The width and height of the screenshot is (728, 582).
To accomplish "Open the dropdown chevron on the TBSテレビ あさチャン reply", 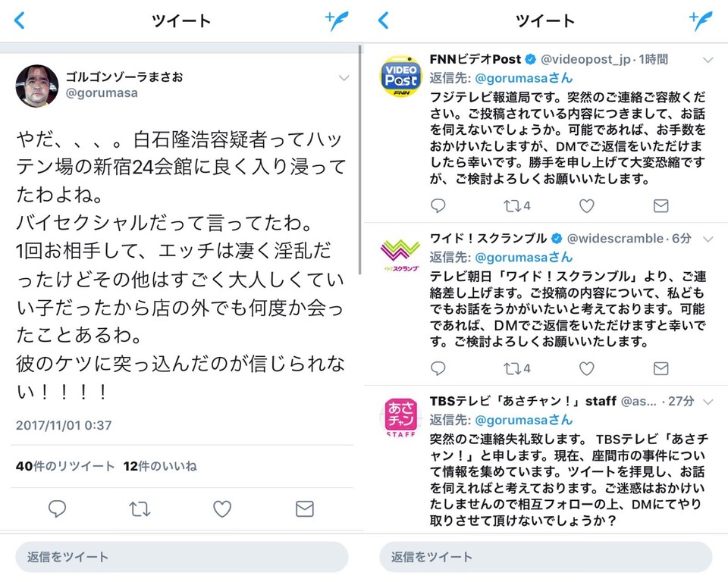I will point(708,402).
